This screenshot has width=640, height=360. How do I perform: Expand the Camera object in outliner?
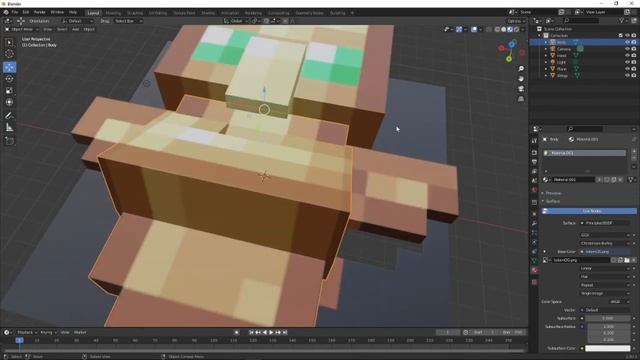pyautogui.click(x=546, y=49)
